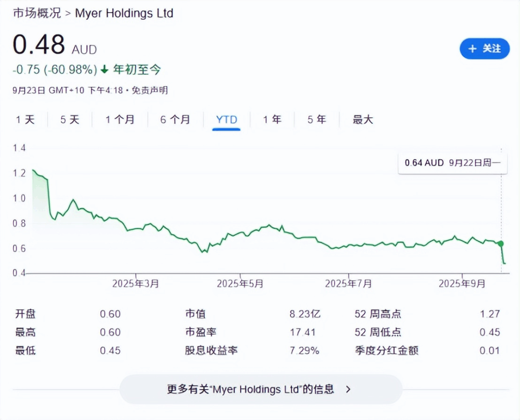
Task: Click the chart line near 2025年5月
Action: pyautogui.click(x=240, y=235)
